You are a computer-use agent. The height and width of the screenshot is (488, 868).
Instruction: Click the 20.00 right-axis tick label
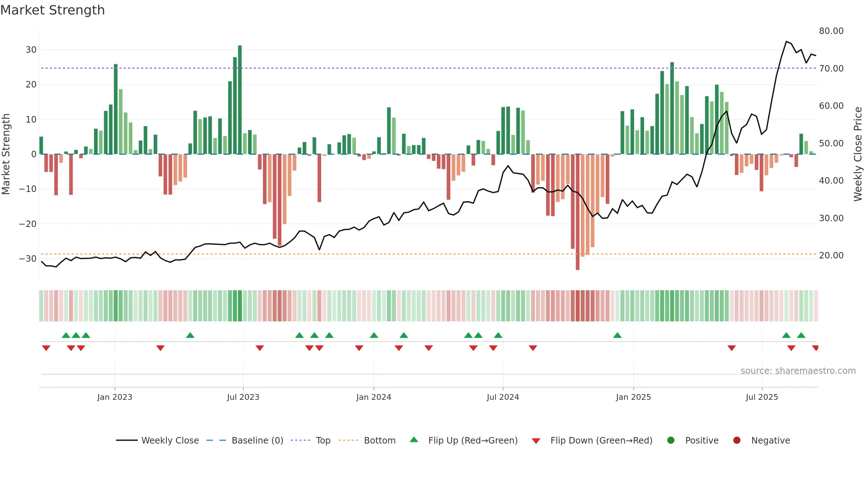(831, 256)
